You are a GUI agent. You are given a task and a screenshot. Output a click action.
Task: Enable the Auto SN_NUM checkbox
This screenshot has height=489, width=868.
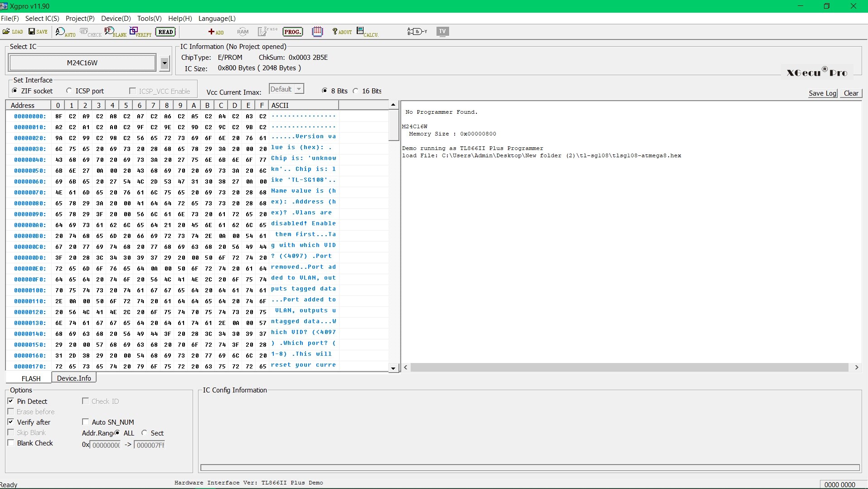pyautogui.click(x=85, y=422)
